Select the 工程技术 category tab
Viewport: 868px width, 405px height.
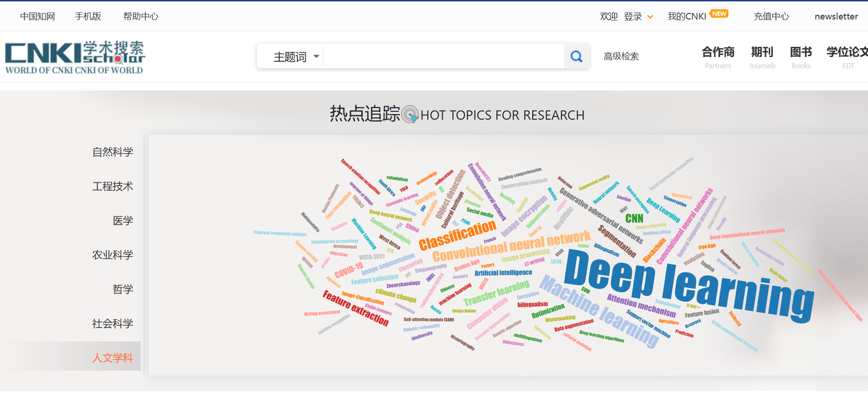coord(112,186)
